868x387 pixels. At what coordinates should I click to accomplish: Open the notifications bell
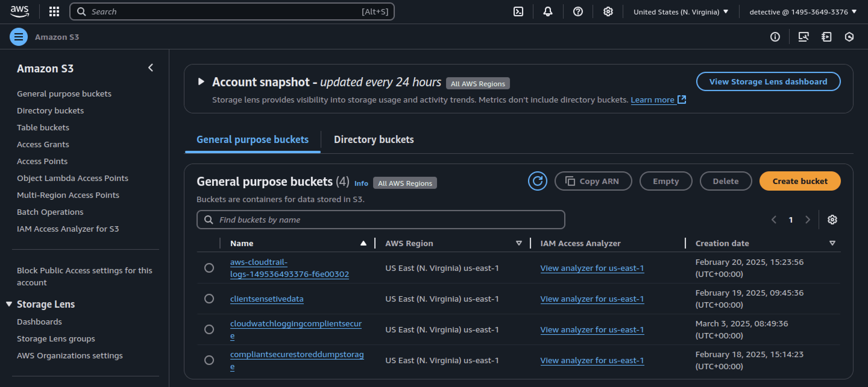point(548,12)
